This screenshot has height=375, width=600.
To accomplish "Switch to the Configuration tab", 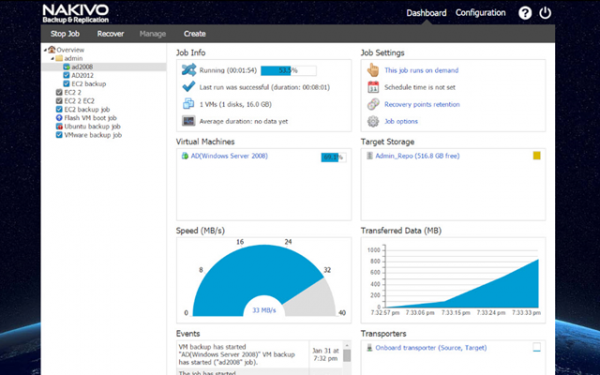I will (x=480, y=13).
